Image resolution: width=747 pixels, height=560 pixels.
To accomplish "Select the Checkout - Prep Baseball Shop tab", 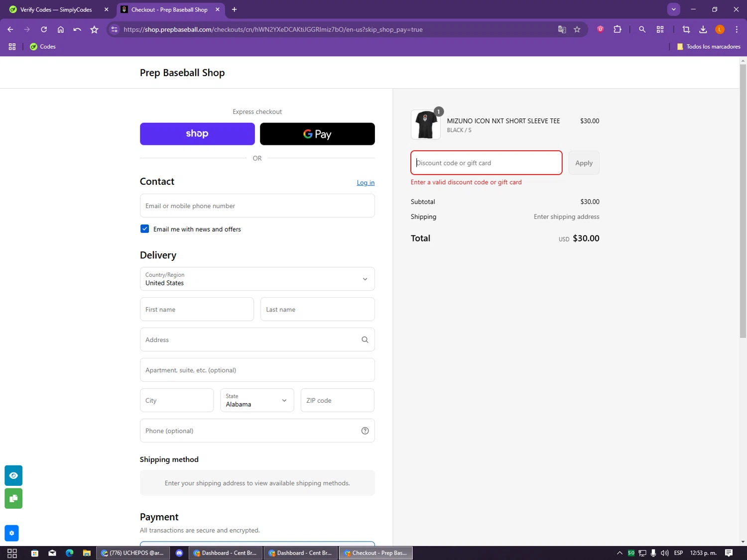I will pyautogui.click(x=170, y=9).
